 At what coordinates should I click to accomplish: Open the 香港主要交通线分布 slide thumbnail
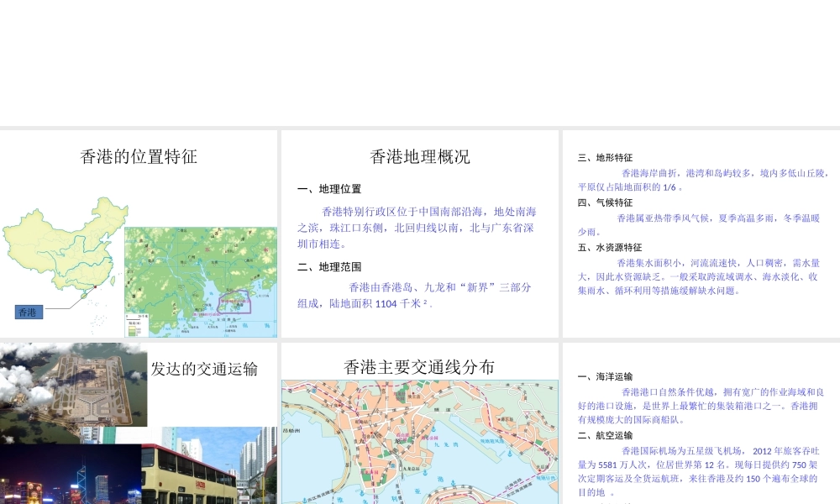(419, 423)
